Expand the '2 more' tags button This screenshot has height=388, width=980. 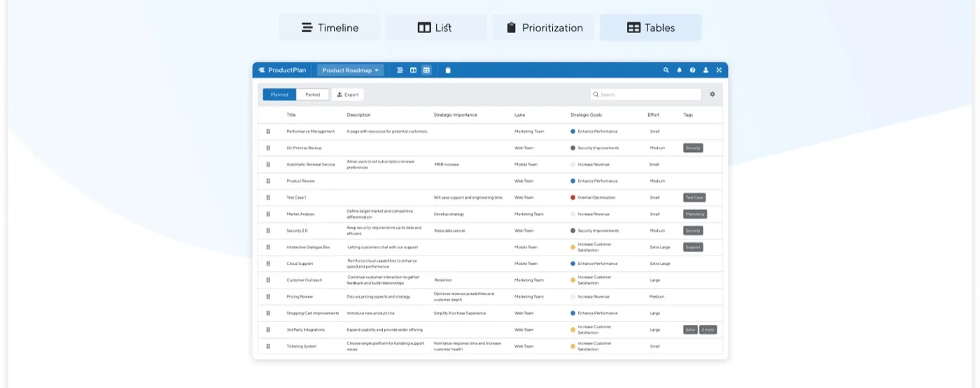(708, 329)
